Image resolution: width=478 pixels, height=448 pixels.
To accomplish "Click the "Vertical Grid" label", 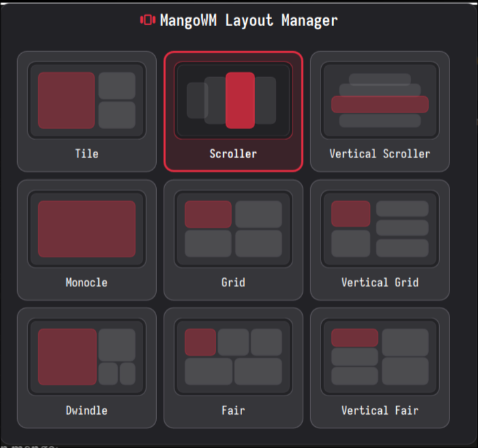I will pos(380,282).
